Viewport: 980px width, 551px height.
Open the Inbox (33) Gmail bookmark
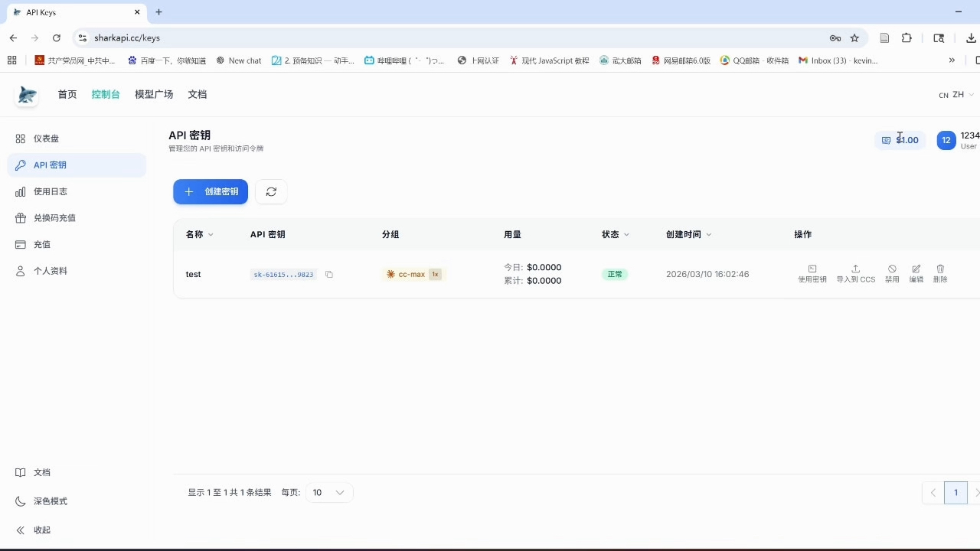838,60
